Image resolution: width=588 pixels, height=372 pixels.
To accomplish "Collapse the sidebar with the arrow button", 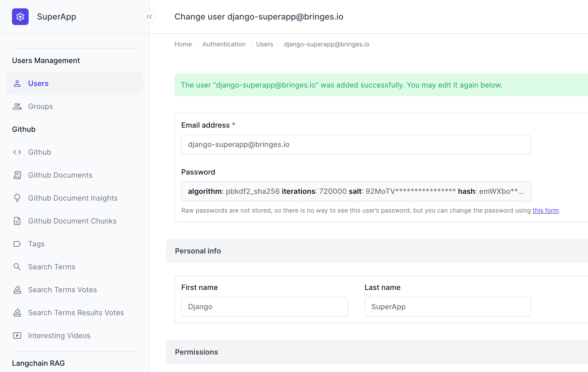I will (149, 17).
